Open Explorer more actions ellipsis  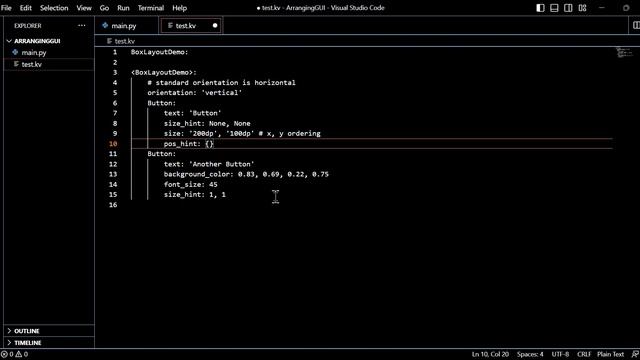click(82, 26)
